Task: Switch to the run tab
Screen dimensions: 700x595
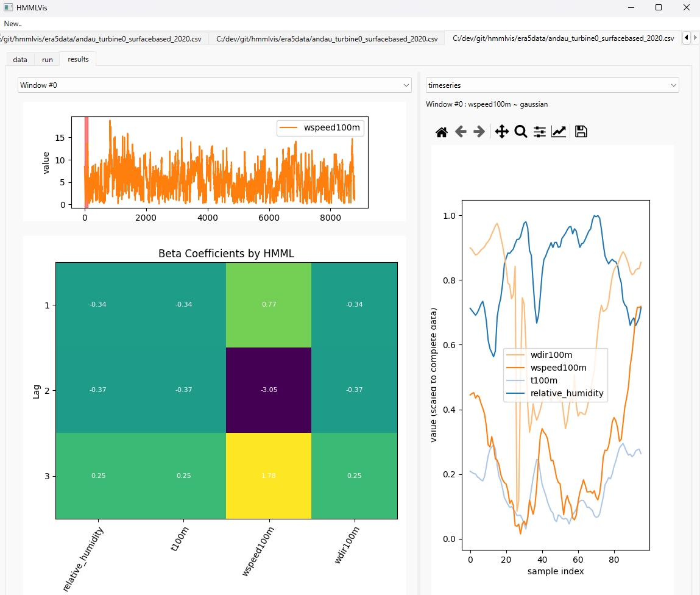Action: pyautogui.click(x=48, y=60)
